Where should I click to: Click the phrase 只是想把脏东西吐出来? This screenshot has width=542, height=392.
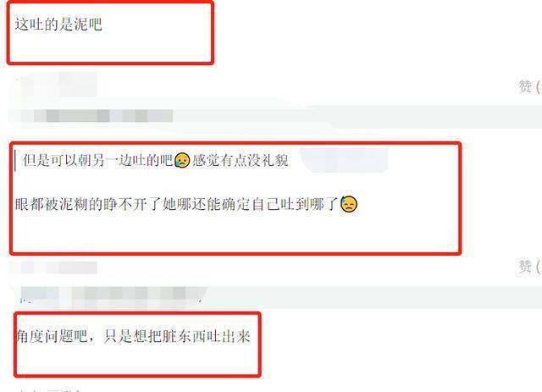click(177, 336)
